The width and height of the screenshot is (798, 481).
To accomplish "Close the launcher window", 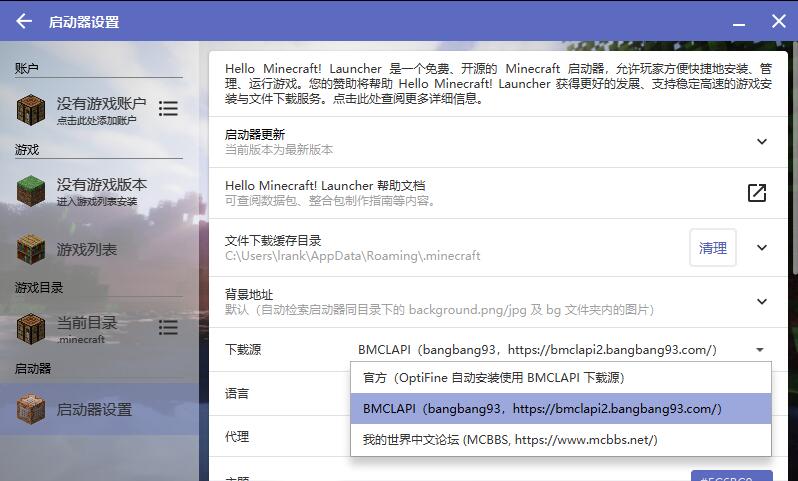I will (x=779, y=21).
